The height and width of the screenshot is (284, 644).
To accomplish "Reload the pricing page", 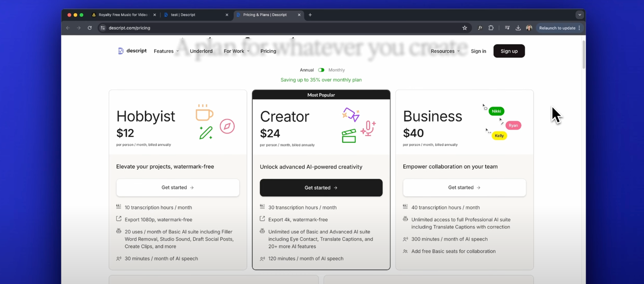I will (90, 28).
